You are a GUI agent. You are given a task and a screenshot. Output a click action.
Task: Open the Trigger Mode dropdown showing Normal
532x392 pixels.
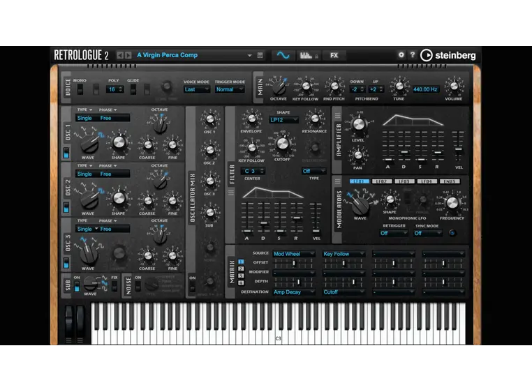click(230, 89)
